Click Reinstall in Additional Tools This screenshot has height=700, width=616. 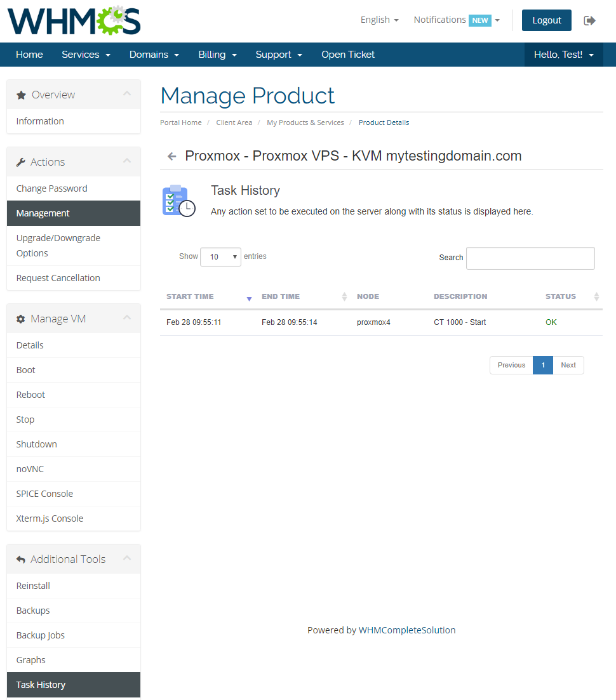click(x=74, y=586)
